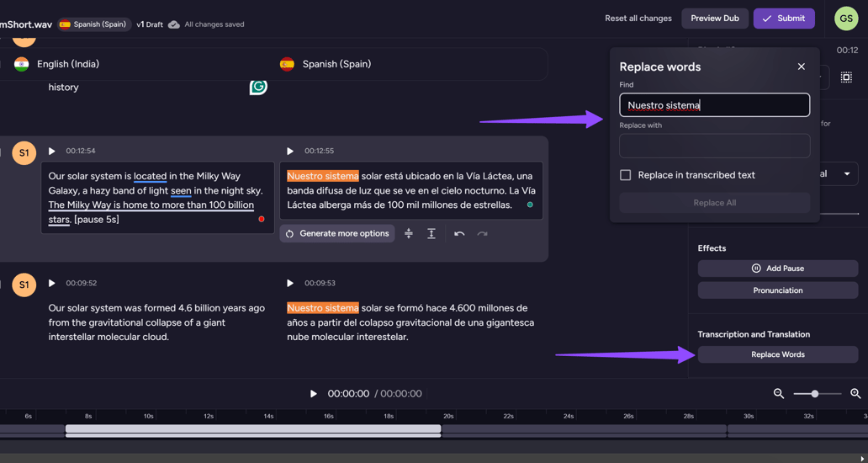Viewport: 868px width, 463px height.
Task: Click the cloud saved status icon
Action: pyautogui.click(x=174, y=24)
